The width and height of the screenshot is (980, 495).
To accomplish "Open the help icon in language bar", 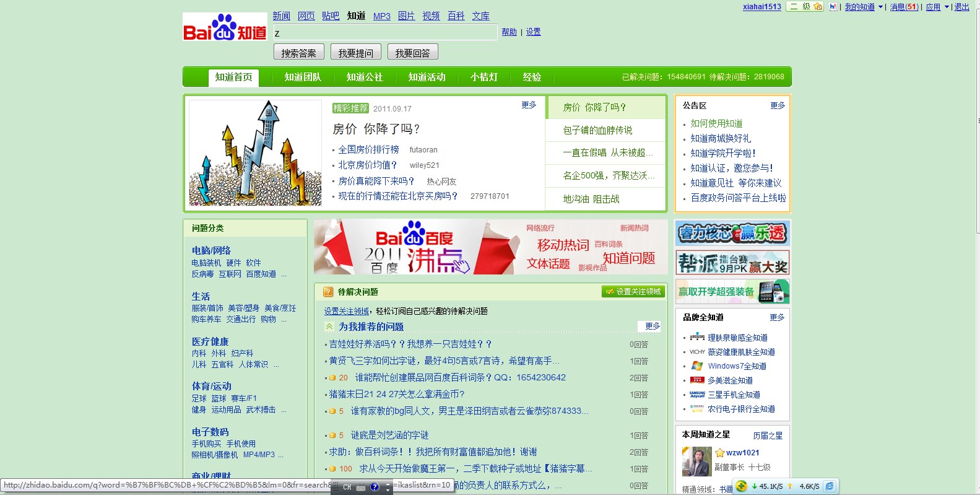I will point(375,488).
